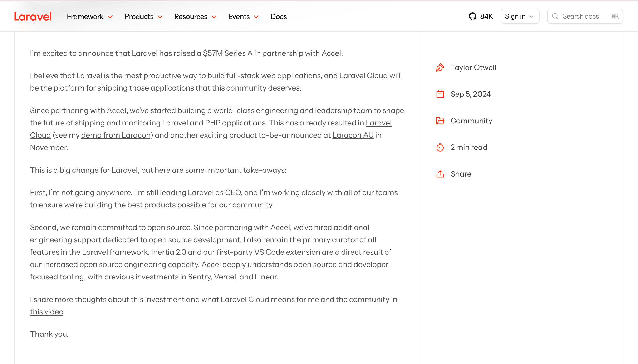638x364 pixels.
Task: Click the Community category label
Action: (471, 121)
